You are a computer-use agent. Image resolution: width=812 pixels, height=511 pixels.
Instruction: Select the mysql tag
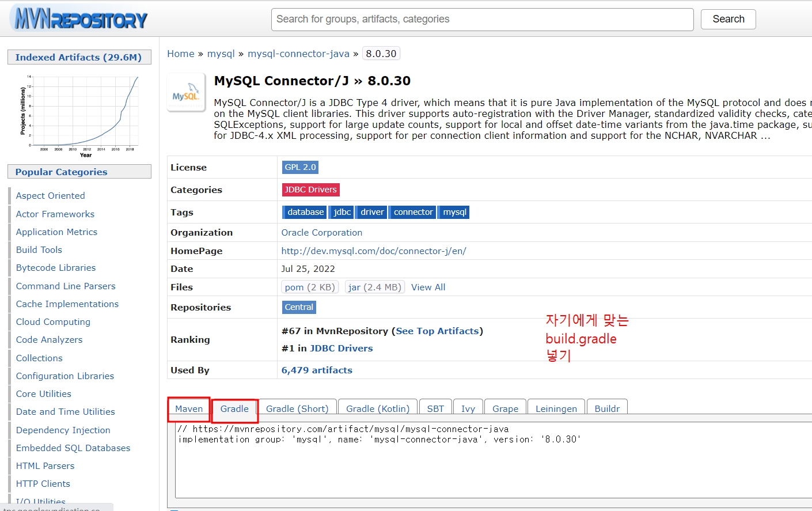[x=454, y=212]
